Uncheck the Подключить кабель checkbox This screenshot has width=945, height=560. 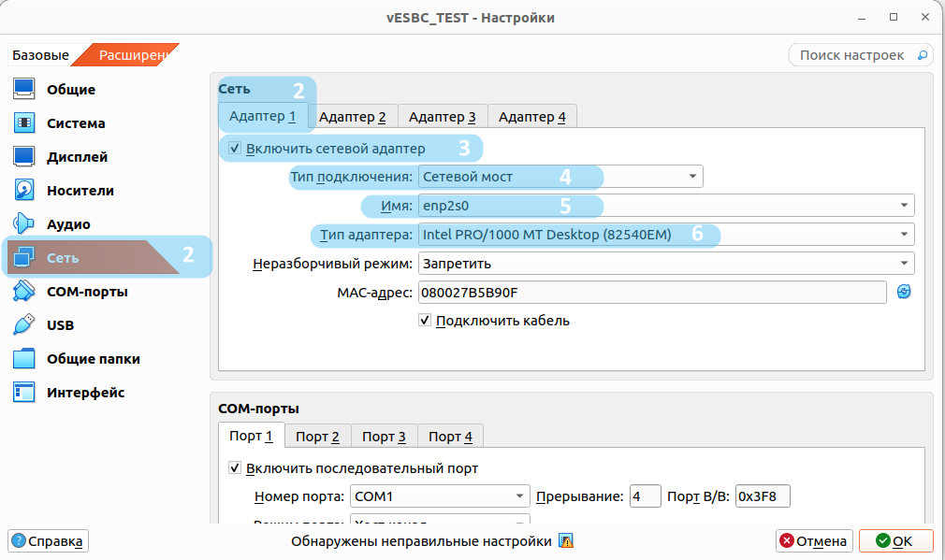425,321
